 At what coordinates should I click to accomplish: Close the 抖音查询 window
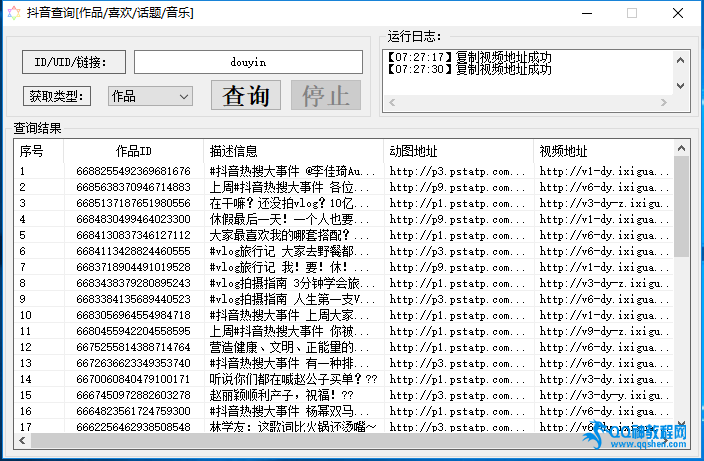point(678,13)
